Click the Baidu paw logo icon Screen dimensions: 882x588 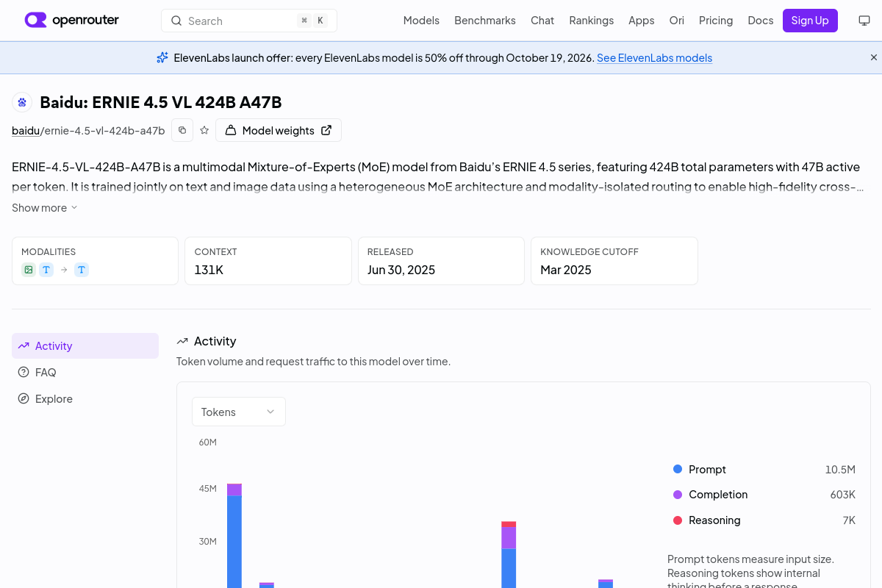(22, 102)
